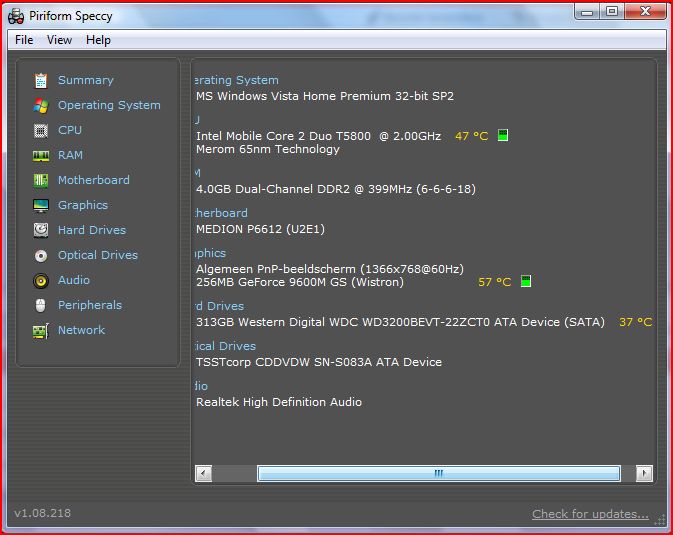Open the View menu
673x535 pixels.
click(x=59, y=40)
